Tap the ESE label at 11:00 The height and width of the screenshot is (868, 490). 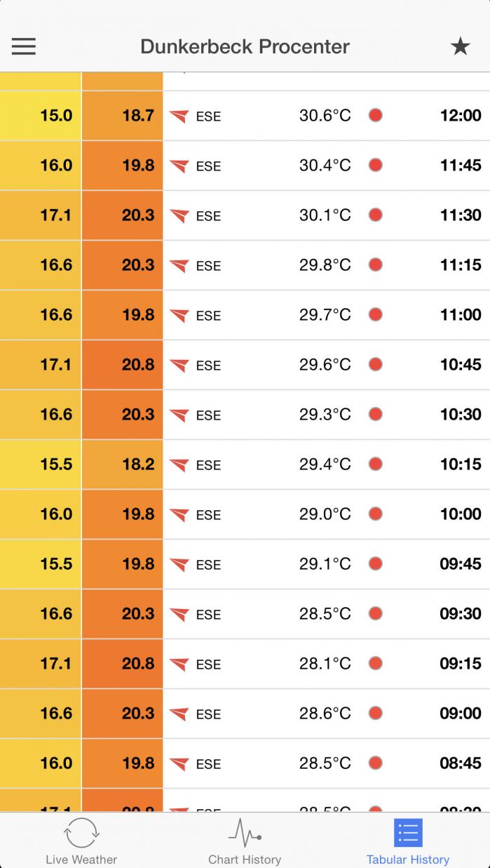tap(208, 316)
